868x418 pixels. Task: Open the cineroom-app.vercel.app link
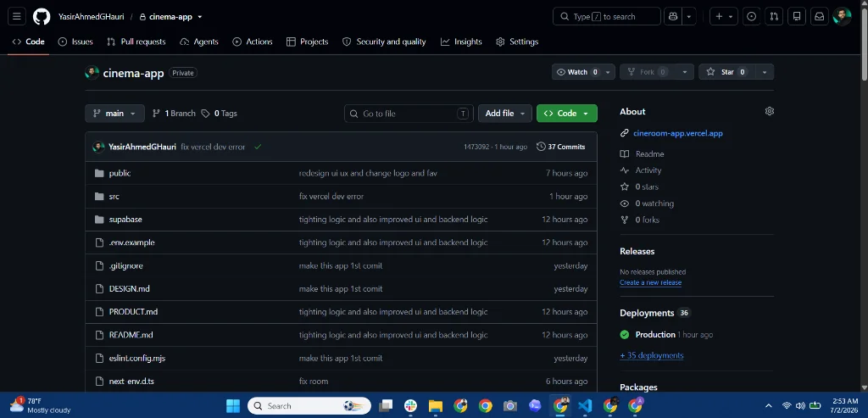[x=677, y=133]
